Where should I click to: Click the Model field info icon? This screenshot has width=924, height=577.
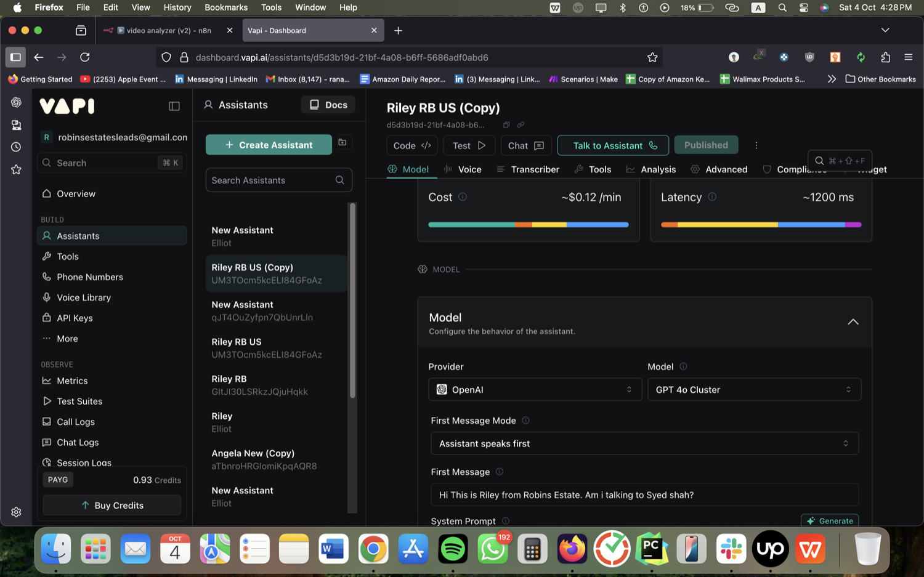click(x=683, y=366)
